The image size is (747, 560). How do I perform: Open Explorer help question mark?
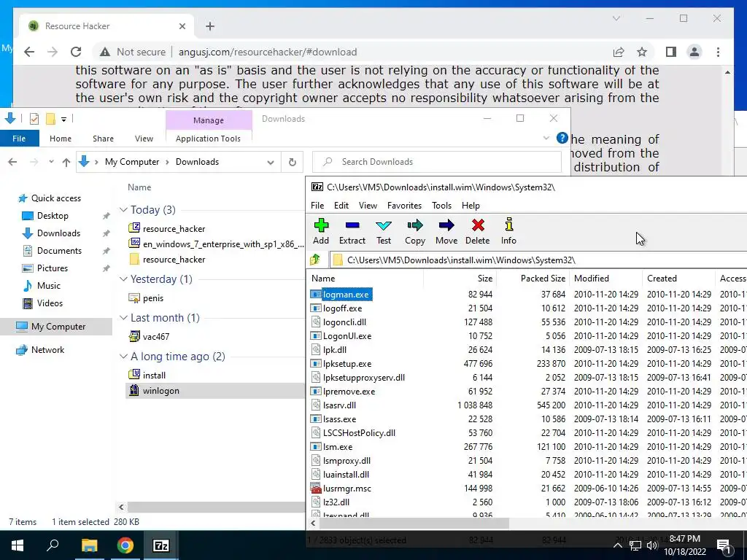coord(562,138)
